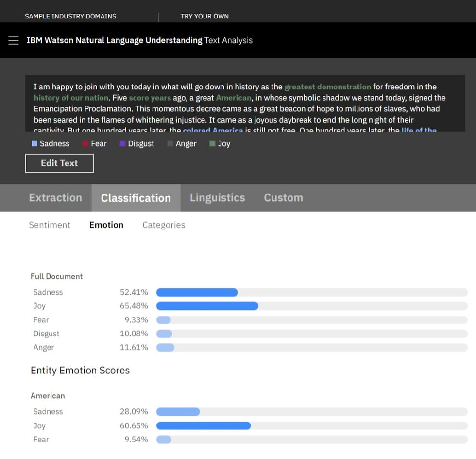Click the Full Document heading
The height and width of the screenshot is (459, 476).
pos(56,276)
